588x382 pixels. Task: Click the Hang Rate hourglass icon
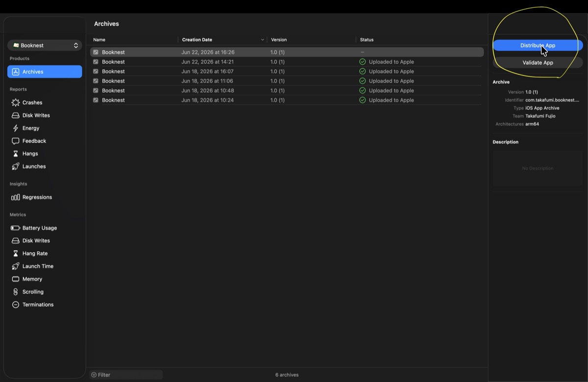click(x=15, y=253)
